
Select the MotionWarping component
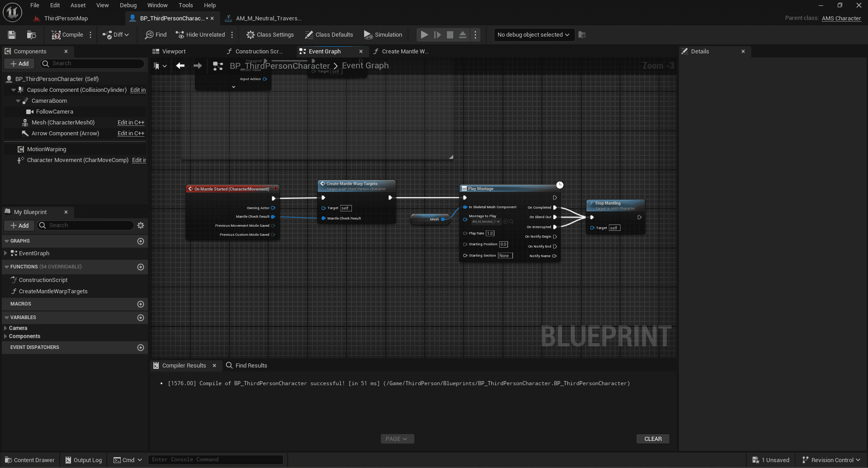[47, 149]
